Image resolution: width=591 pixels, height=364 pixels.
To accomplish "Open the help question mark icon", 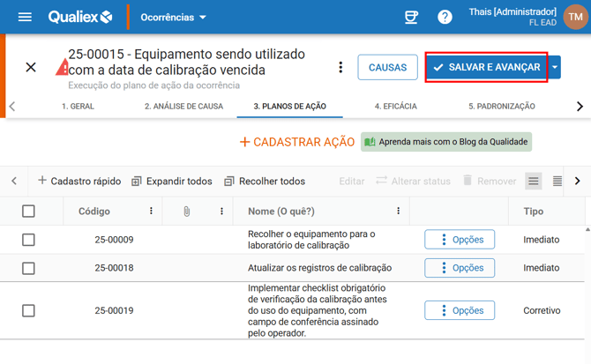I will point(445,17).
